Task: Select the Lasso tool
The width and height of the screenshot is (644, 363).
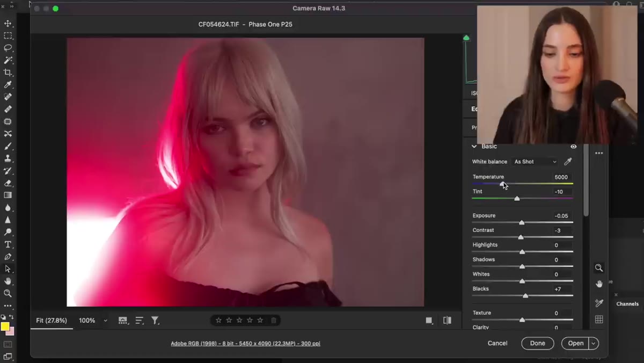Action: click(8, 48)
